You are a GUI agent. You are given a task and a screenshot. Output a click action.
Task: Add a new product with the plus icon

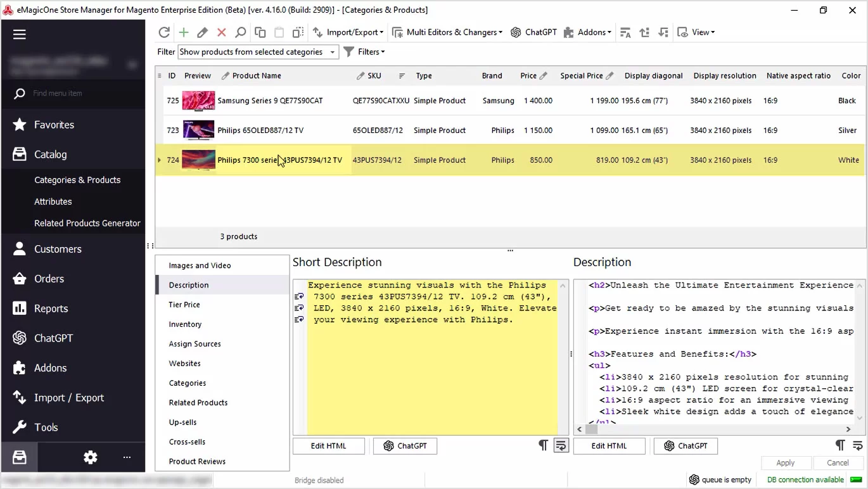click(x=184, y=32)
